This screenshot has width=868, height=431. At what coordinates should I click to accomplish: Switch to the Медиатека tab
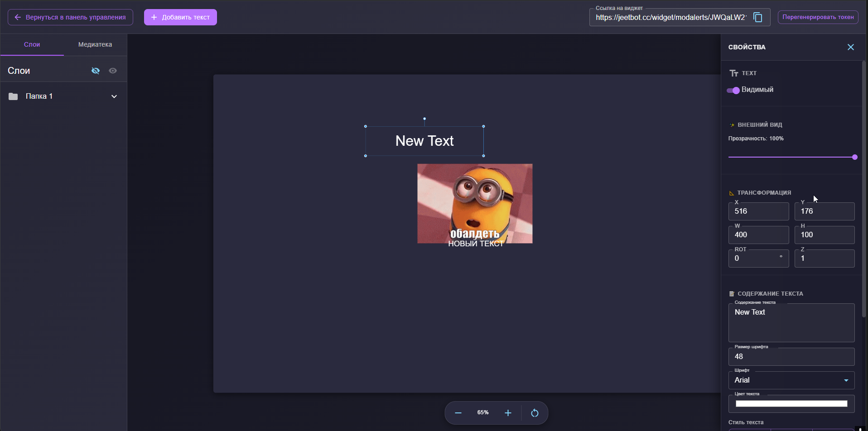pos(95,44)
